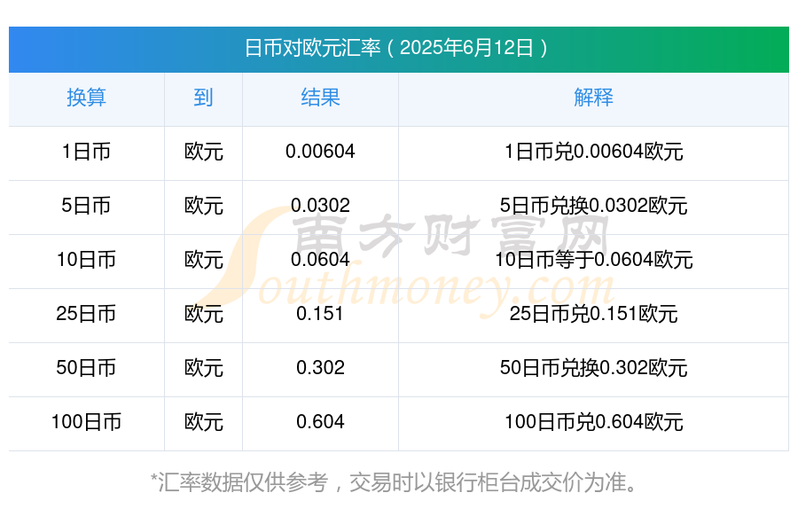The image size is (798, 532).
Task: Click the result value 0.00604
Action: pyautogui.click(x=320, y=152)
